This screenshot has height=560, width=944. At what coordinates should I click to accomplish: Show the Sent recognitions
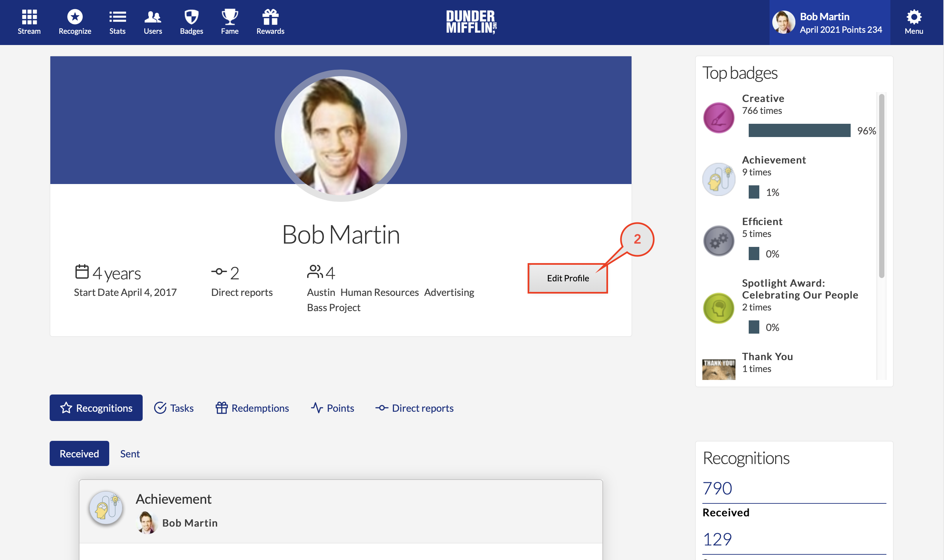[x=130, y=453]
